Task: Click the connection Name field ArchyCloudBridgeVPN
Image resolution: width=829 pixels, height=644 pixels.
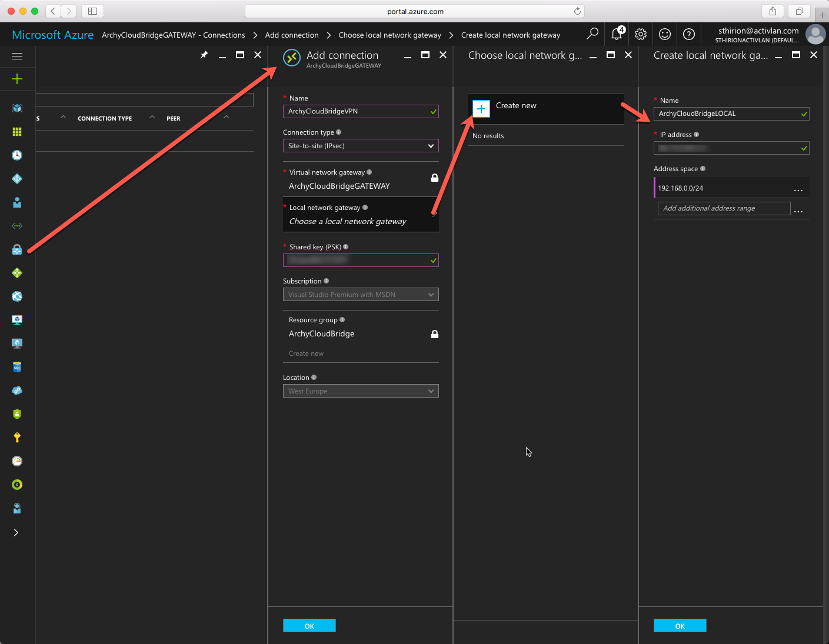Action: (x=361, y=111)
